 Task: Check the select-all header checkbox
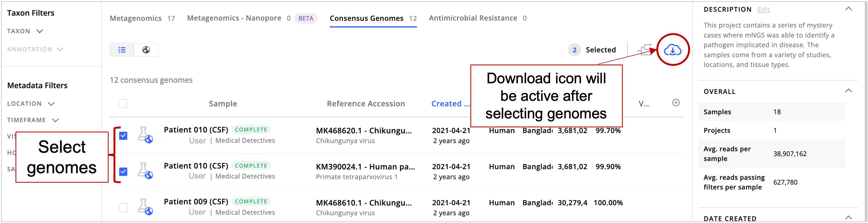click(x=123, y=104)
